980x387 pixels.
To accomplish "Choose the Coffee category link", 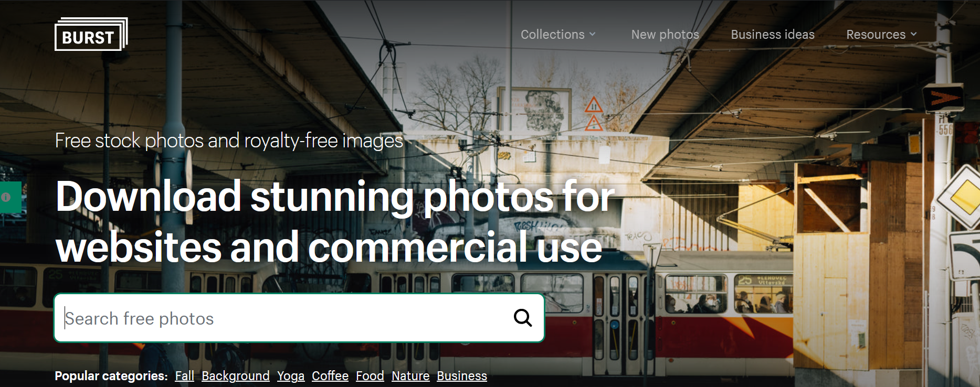I will (330, 376).
